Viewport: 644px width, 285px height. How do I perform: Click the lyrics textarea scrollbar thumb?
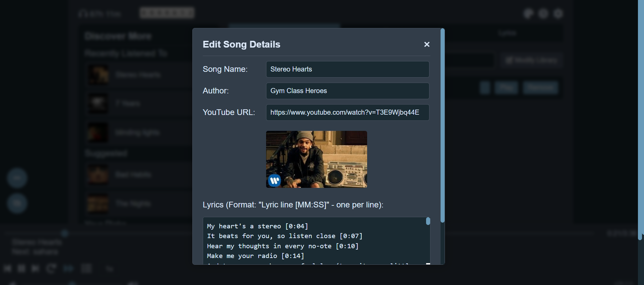pyautogui.click(x=428, y=221)
